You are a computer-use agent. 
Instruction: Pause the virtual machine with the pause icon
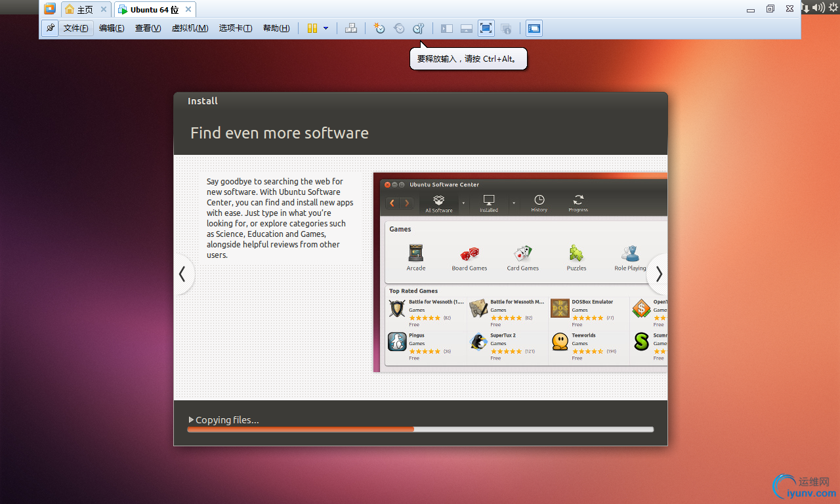coord(312,28)
